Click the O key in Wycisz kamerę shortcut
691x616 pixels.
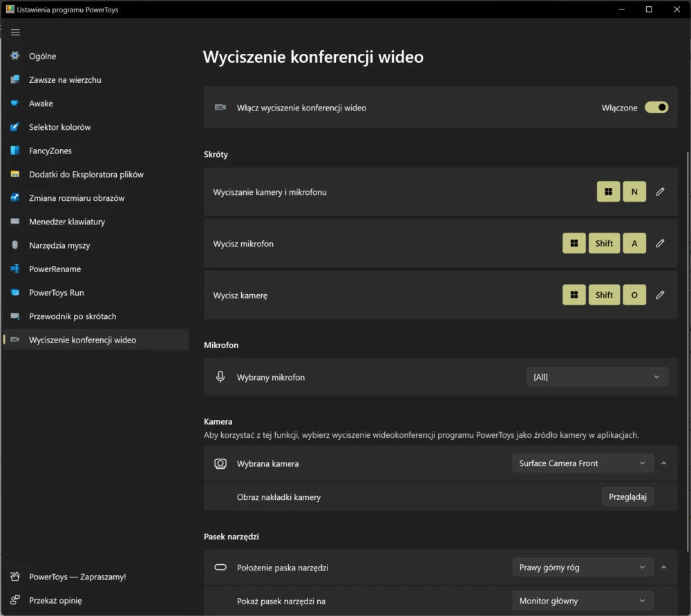click(634, 295)
